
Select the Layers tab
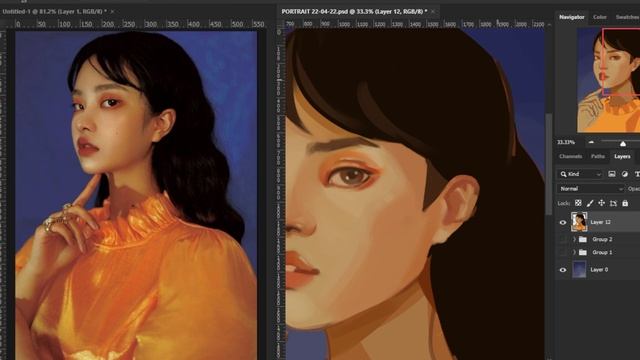tap(622, 156)
